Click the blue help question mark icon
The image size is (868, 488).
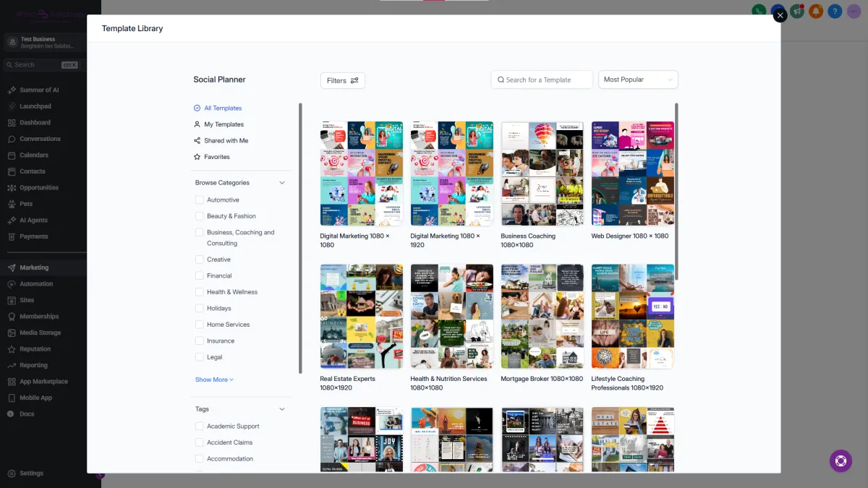(x=835, y=11)
